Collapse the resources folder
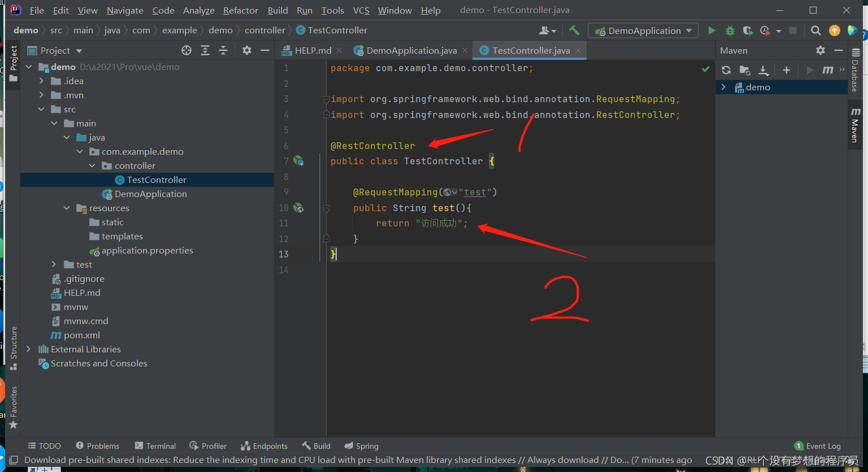 click(67, 208)
